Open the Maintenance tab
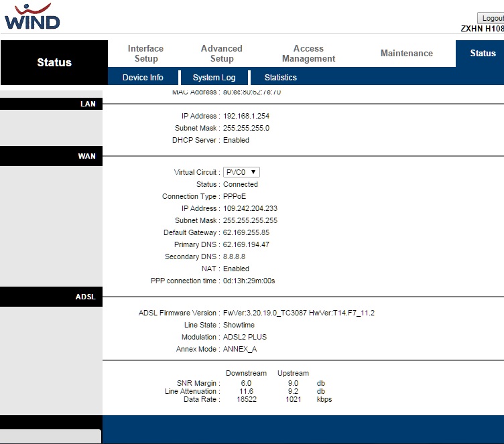 click(407, 53)
